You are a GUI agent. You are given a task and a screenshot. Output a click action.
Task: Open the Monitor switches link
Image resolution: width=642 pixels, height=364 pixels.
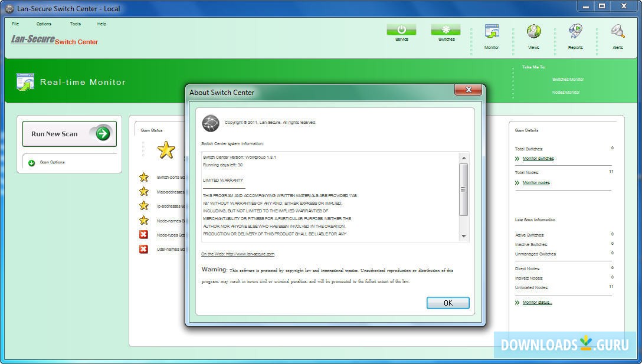pos(538,159)
